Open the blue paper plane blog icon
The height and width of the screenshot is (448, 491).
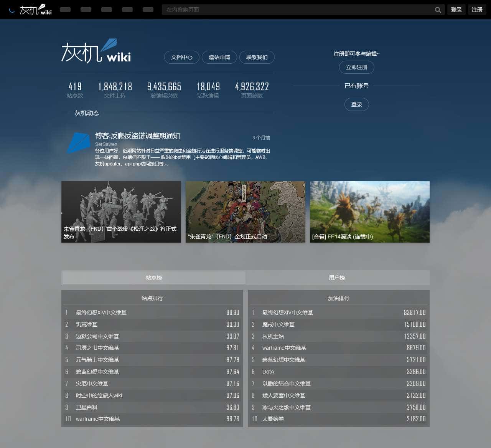pyautogui.click(x=79, y=143)
